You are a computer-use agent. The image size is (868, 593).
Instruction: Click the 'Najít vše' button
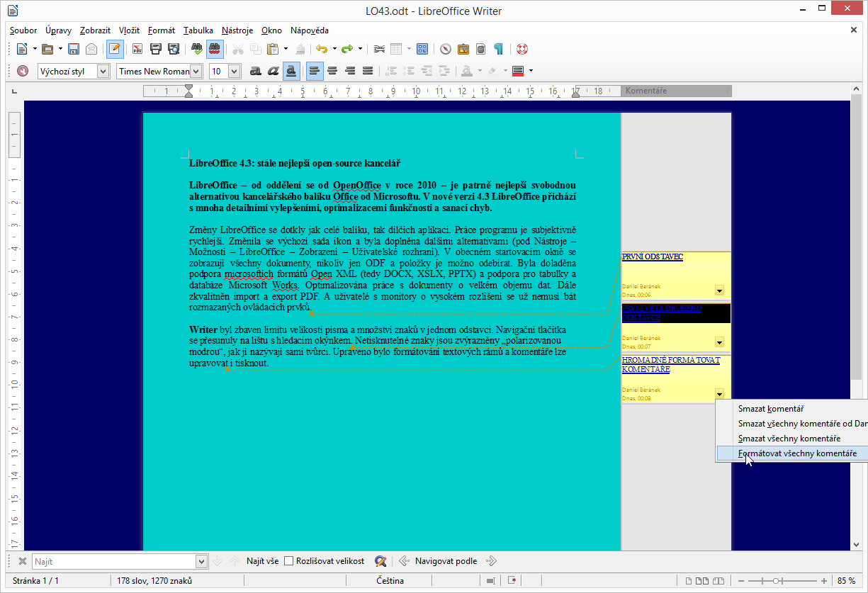coord(262,561)
